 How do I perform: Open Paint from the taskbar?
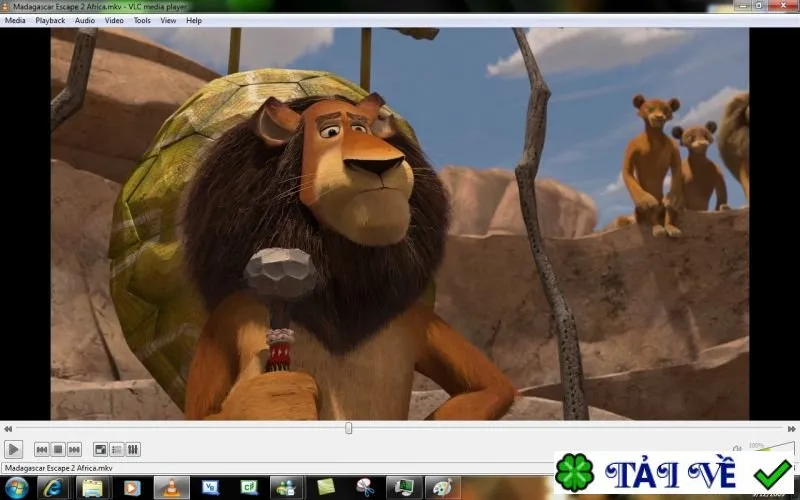click(442, 488)
